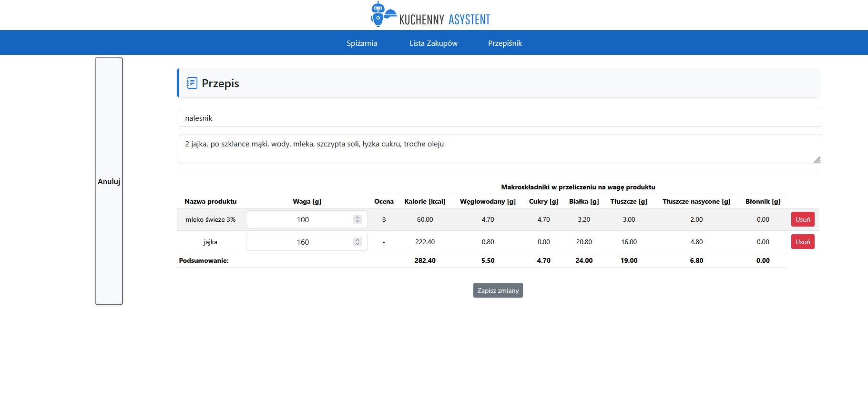Click the 'Nazwa produktu' column header
This screenshot has width=868, height=414.
click(210, 201)
